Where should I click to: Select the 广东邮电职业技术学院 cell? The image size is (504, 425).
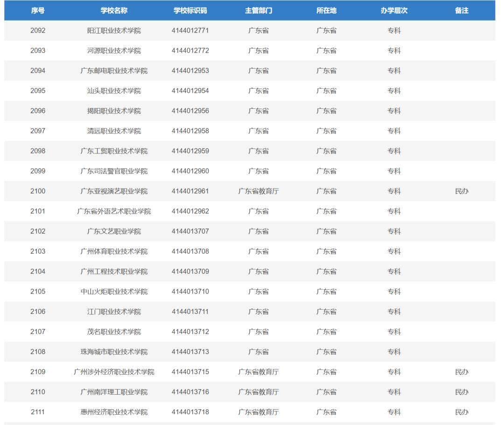[x=114, y=71]
